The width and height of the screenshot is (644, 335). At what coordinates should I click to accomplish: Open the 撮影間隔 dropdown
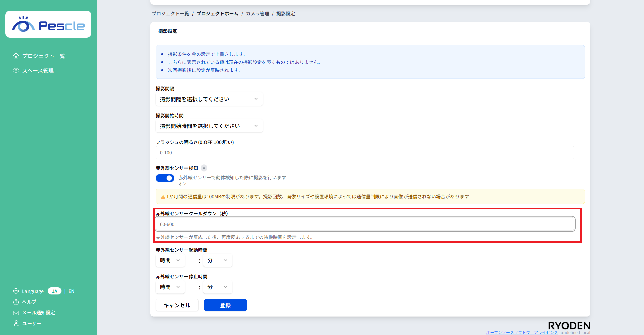(x=209, y=99)
